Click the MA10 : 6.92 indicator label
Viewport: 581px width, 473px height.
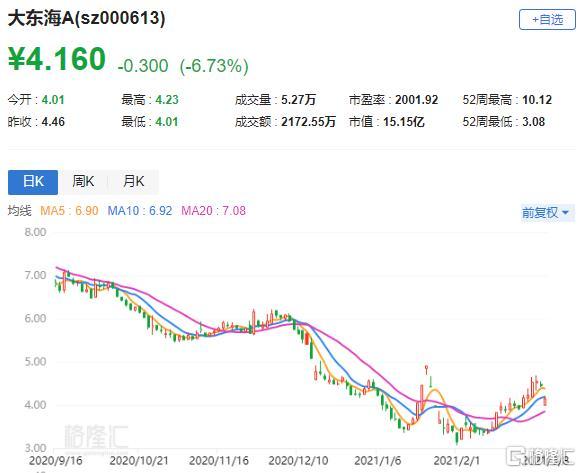point(140,211)
